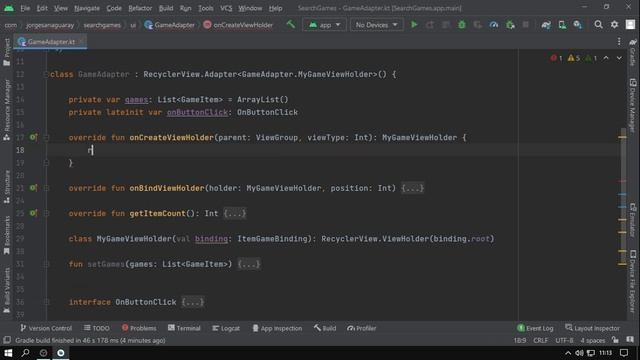Click the red error count indicator
This screenshot has width=640, height=360.
556,58
